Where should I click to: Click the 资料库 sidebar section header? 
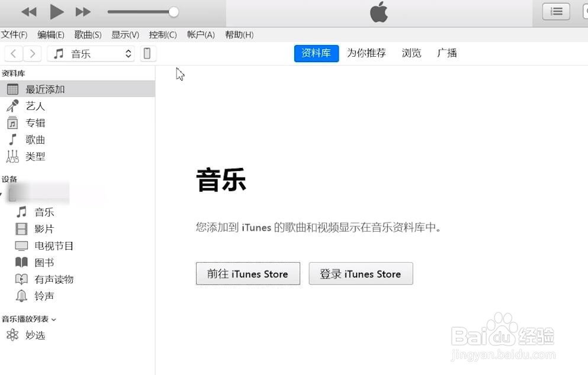click(13, 73)
